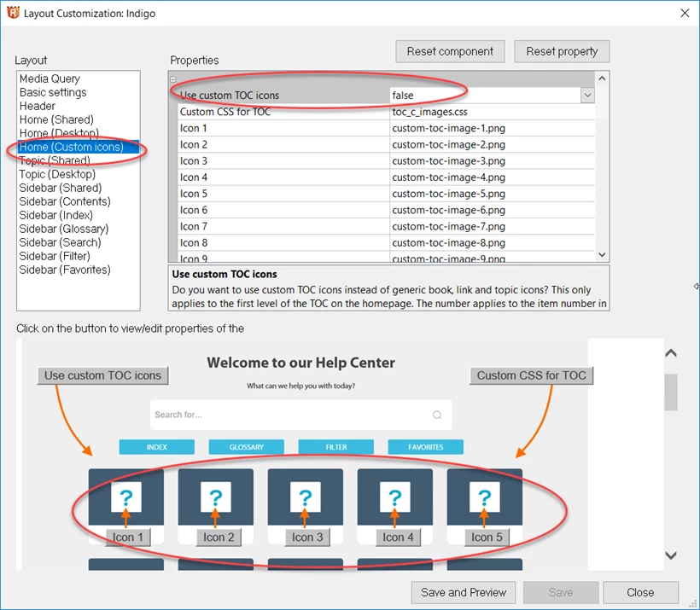The image size is (700, 610).
Task: Click the Reset component button
Action: click(450, 52)
